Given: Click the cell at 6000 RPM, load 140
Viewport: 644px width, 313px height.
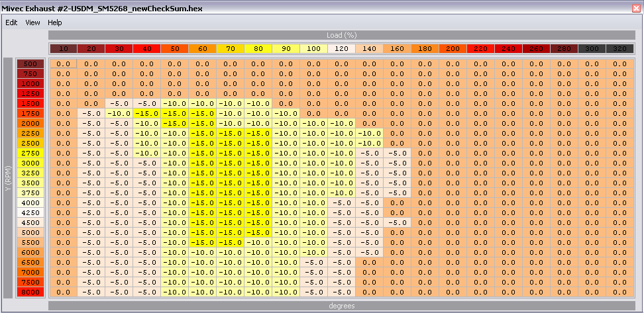Looking at the screenshot, I should click(x=369, y=252).
